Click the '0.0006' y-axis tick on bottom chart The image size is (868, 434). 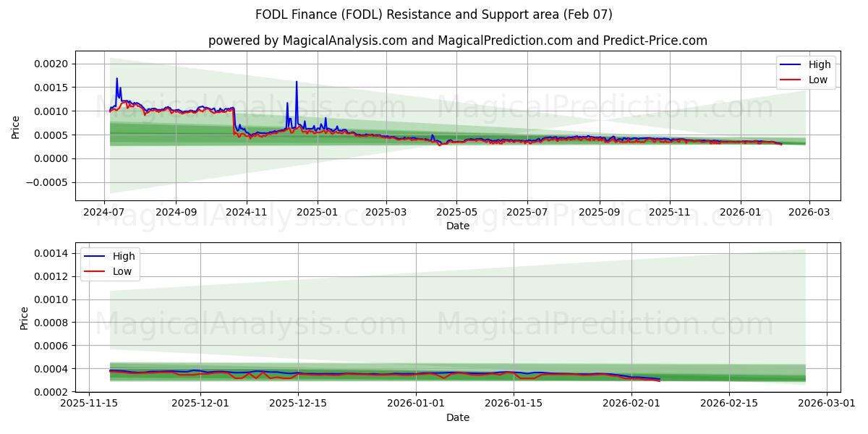[x=52, y=346]
